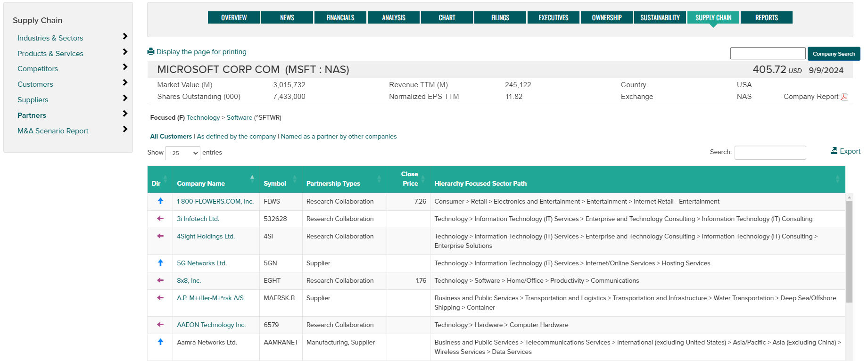Click Display the page for printing link
Viewport: 868px width, 361px height.
(x=201, y=52)
